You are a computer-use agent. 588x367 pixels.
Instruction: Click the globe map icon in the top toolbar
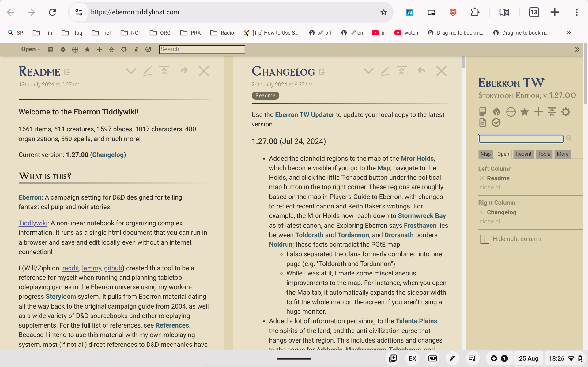75,49
